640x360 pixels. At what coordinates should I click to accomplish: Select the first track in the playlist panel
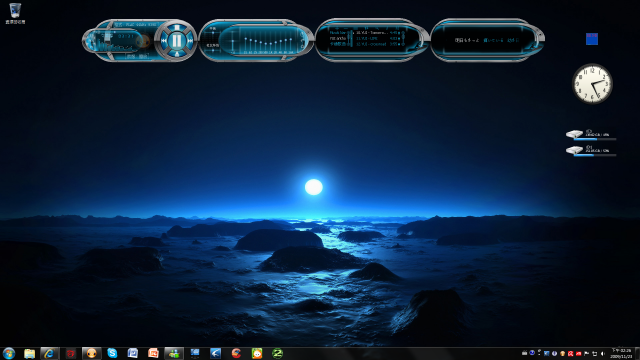(376, 32)
